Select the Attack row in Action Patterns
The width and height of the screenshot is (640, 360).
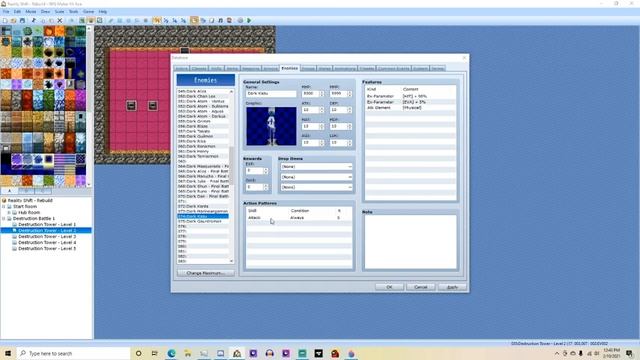tap(299, 218)
